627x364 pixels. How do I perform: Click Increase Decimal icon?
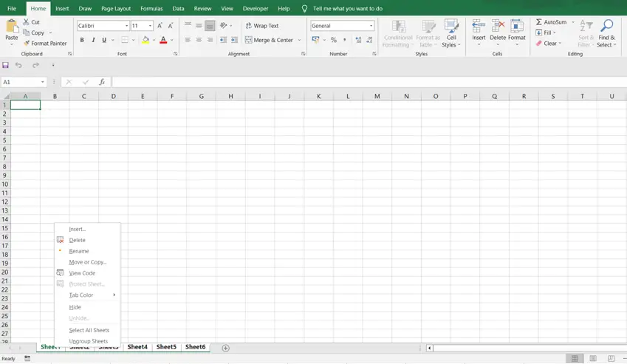click(358, 40)
